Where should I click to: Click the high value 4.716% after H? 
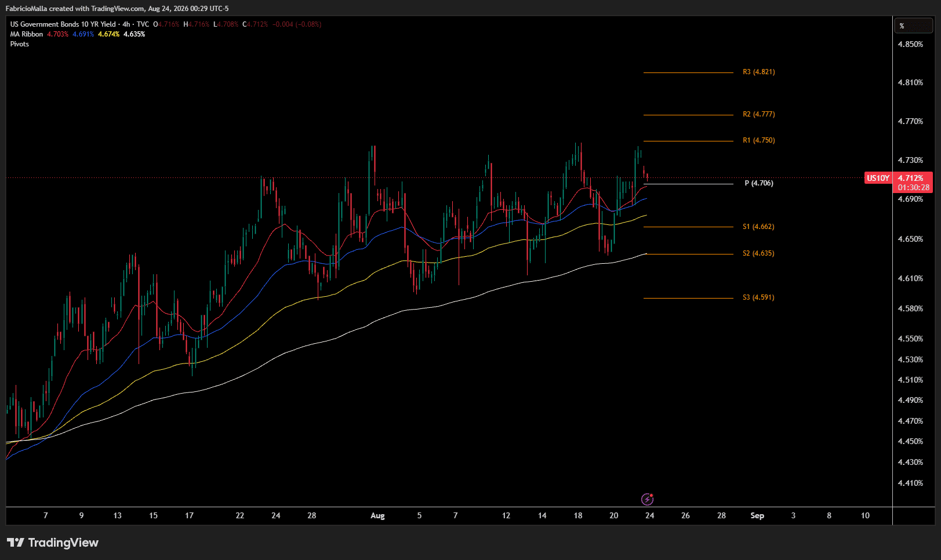[x=199, y=24]
